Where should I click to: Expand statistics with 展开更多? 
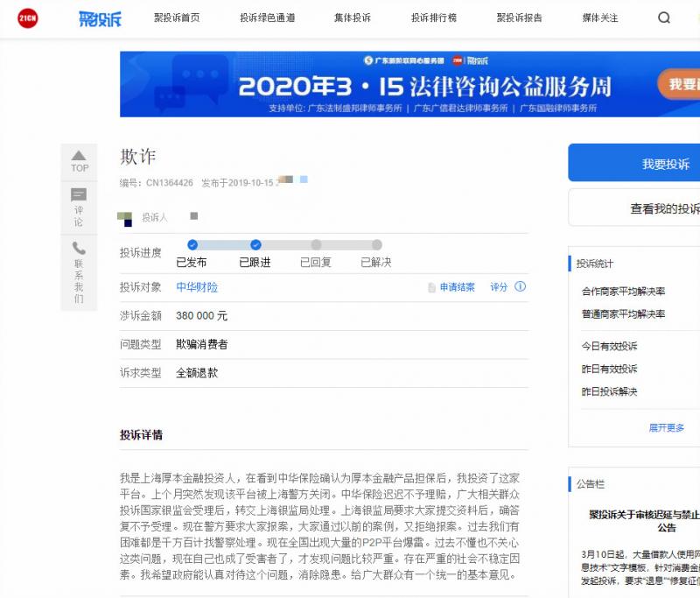point(666,427)
